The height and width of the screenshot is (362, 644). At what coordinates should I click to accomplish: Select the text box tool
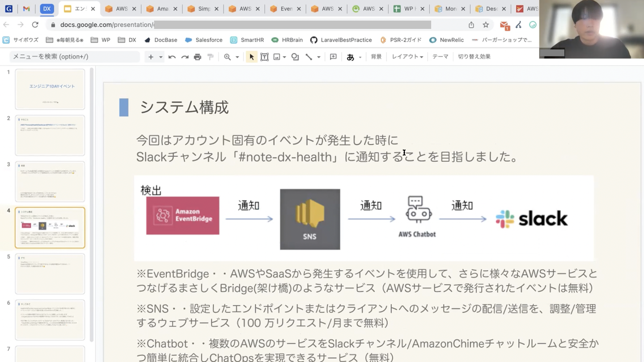tap(264, 57)
